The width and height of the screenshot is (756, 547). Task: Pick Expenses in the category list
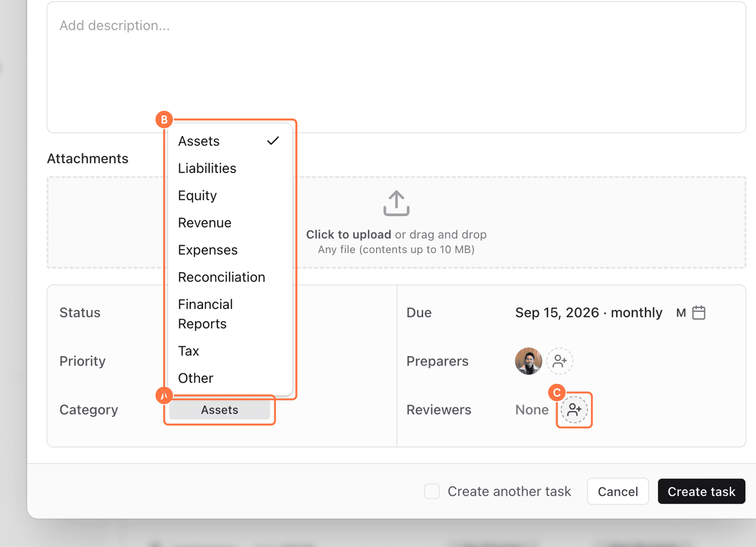(x=229, y=250)
